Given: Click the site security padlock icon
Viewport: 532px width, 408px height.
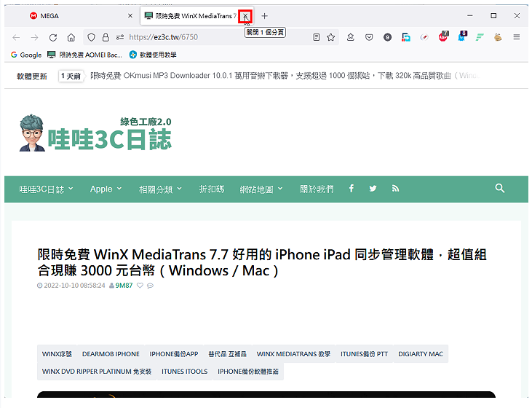Looking at the screenshot, I should [x=106, y=37].
